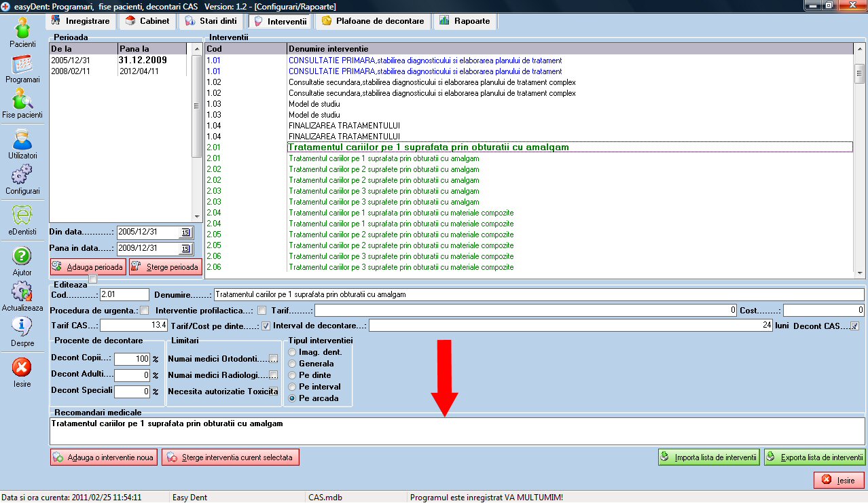Uncheck Tarif/Cost pe dinte checkbox
This screenshot has height=503, width=868.
pyautogui.click(x=266, y=326)
